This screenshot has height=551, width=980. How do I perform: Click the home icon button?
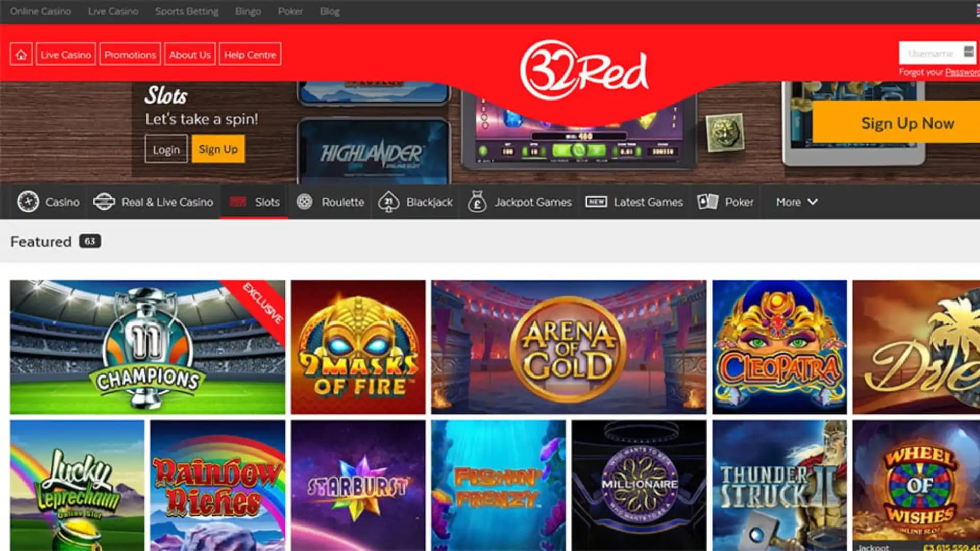(21, 54)
